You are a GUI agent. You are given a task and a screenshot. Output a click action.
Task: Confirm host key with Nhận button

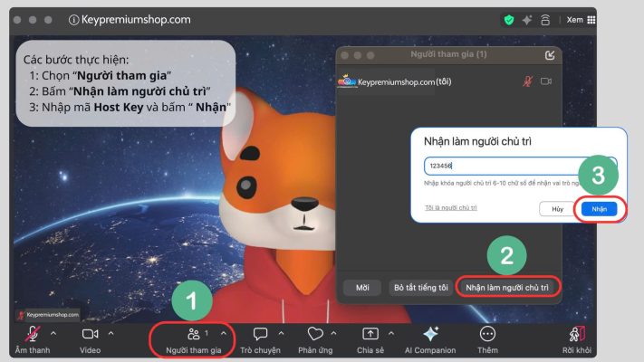point(600,209)
